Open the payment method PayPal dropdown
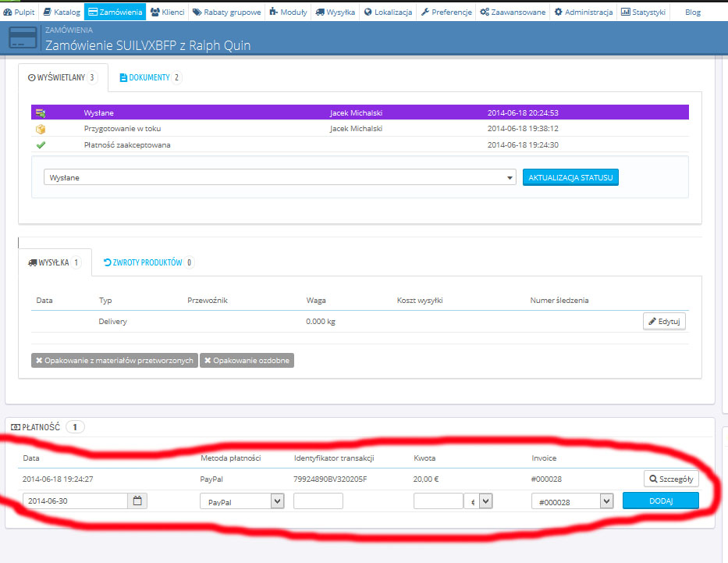This screenshot has width=728, height=563. 242,501
